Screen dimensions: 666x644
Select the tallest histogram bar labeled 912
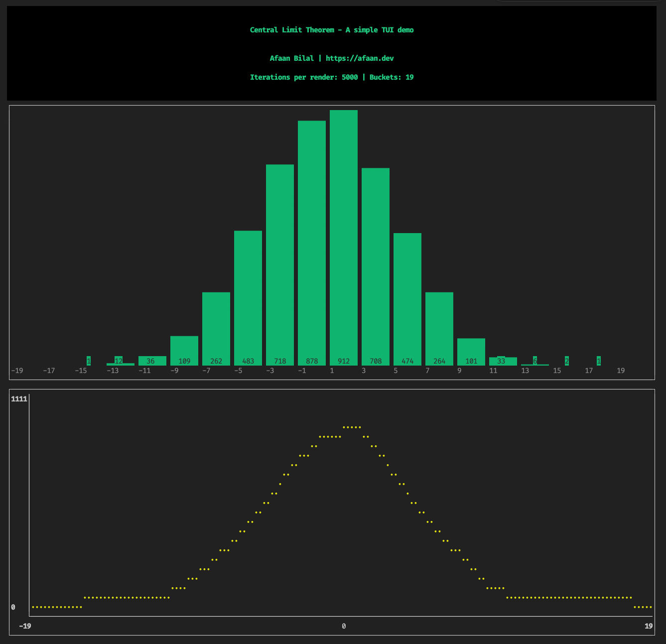point(344,238)
